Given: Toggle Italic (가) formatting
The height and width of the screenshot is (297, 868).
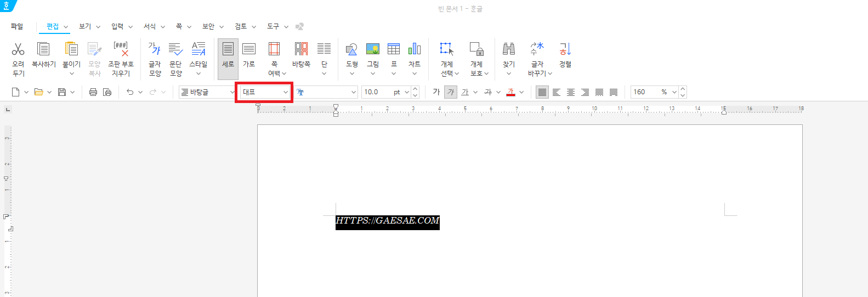Looking at the screenshot, I should (451, 92).
